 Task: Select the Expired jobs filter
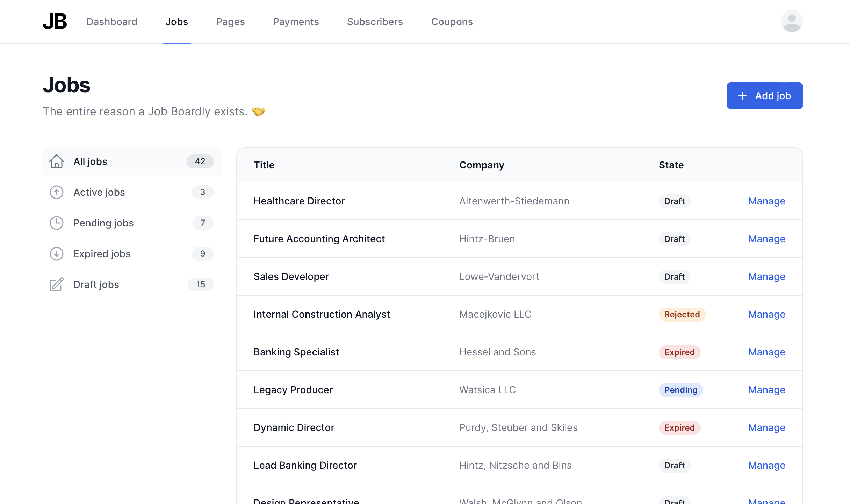tap(101, 254)
